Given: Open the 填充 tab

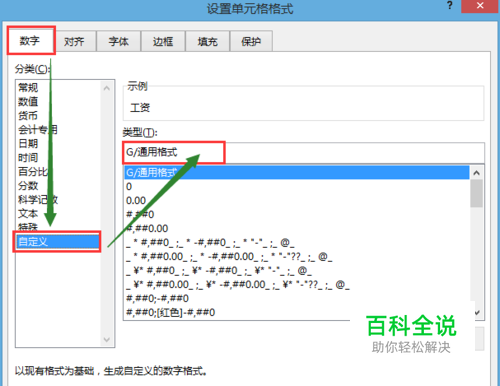Looking at the screenshot, I should [x=207, y=41].
